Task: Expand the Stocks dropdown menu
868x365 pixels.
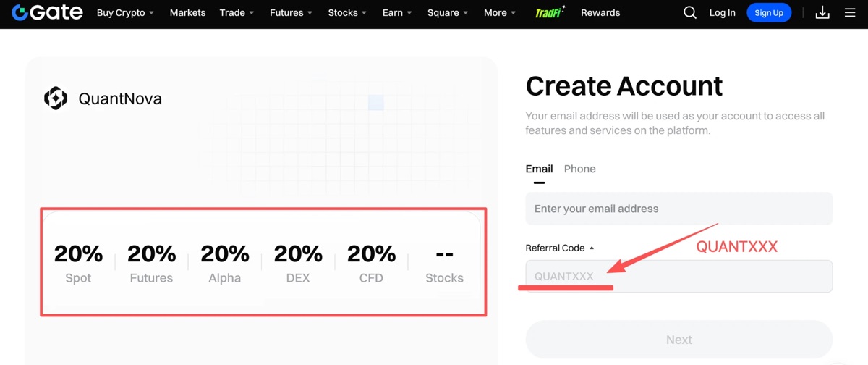Action: tap(347, 12)
